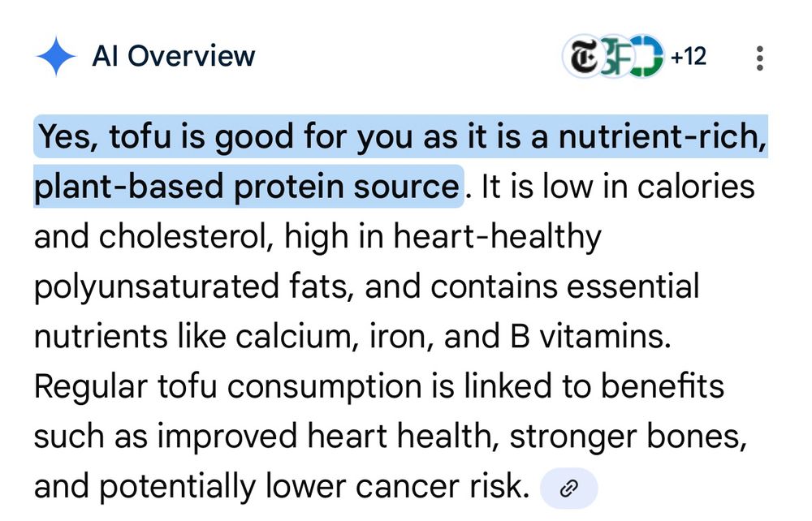This screenshot has height=521, width=812.
Task: Click the link chip after 'cancer risk'
Action: point(569,488)
